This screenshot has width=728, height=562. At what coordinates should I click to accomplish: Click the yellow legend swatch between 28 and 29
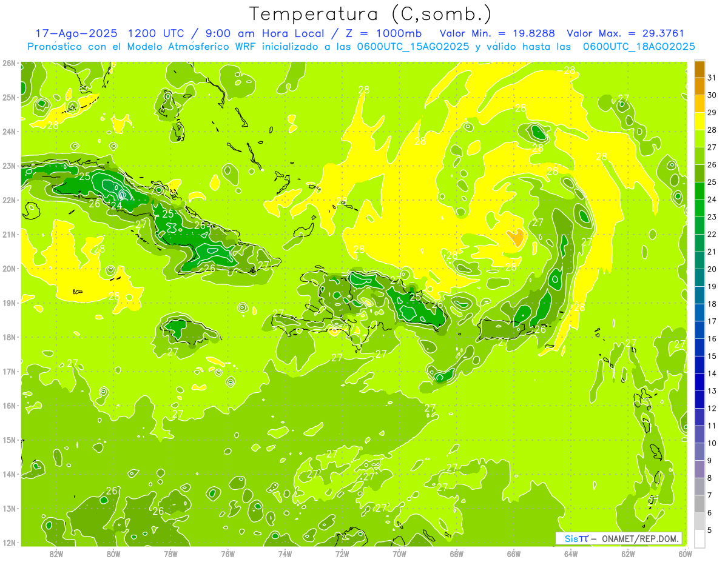coord(699,121)
